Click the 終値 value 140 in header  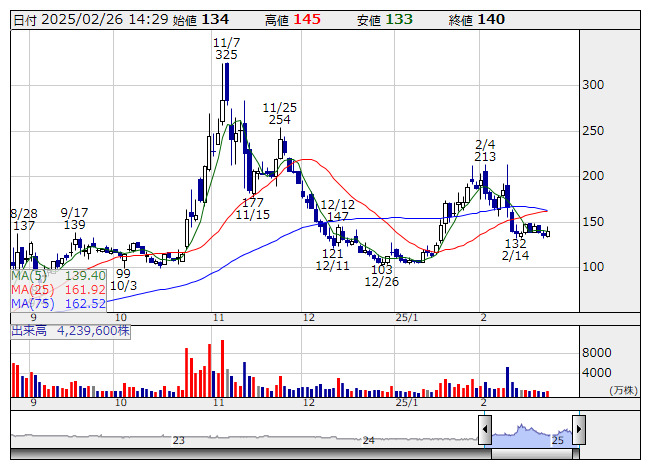tap(491, 20)
